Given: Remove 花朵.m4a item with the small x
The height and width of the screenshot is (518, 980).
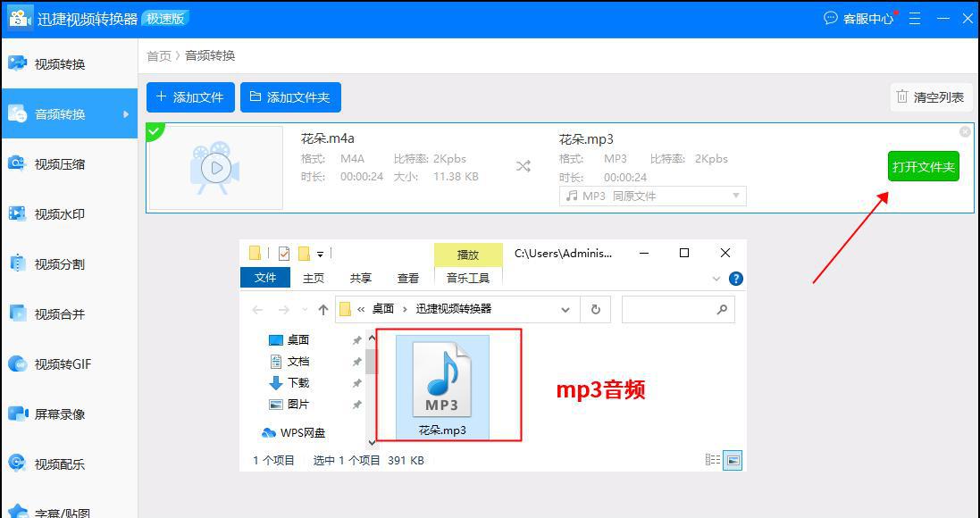Looking at the screenshot, I should pos(965,131).
